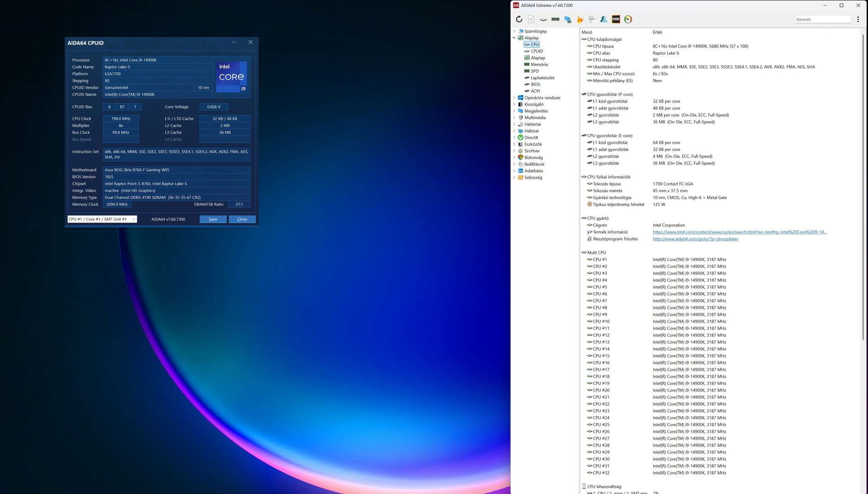Open the System Stability Test flame icon
This screenshot has width=868, height=494.
(580, 19)
